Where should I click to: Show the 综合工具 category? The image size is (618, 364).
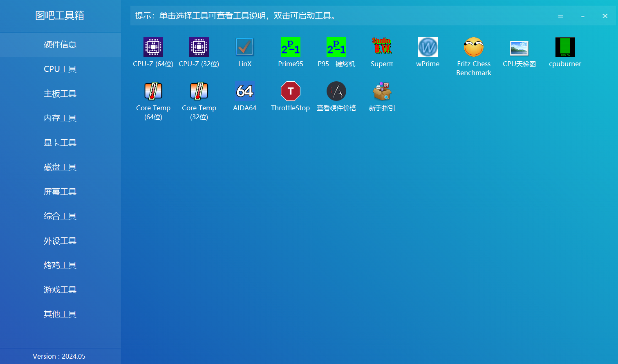pos(60,216)
